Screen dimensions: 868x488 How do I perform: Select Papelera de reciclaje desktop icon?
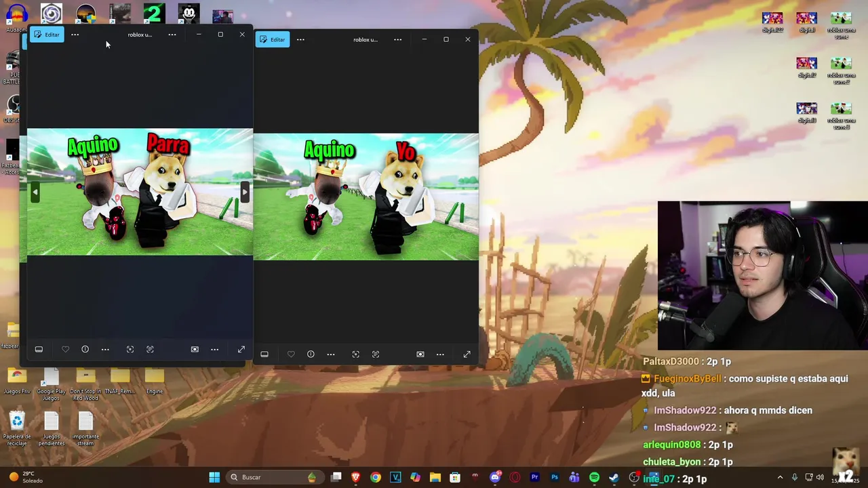[x=17, y=430]
